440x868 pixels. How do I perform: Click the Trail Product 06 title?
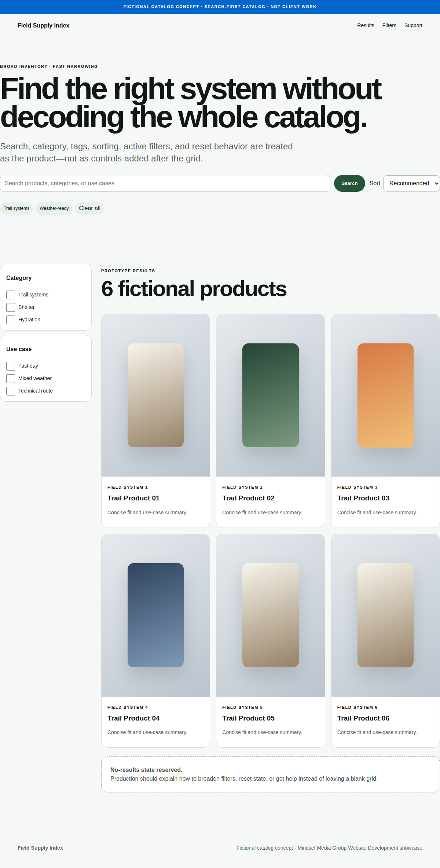click(x=363, y=718)
